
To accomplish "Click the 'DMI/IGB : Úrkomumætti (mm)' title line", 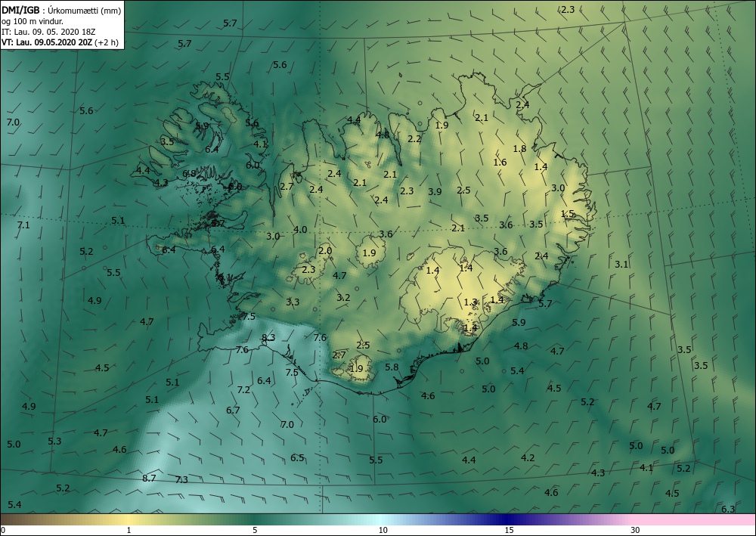I will [62, 10].
